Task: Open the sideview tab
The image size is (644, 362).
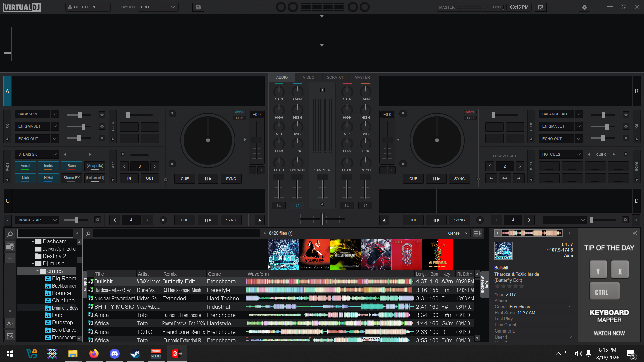Action: 482,284
